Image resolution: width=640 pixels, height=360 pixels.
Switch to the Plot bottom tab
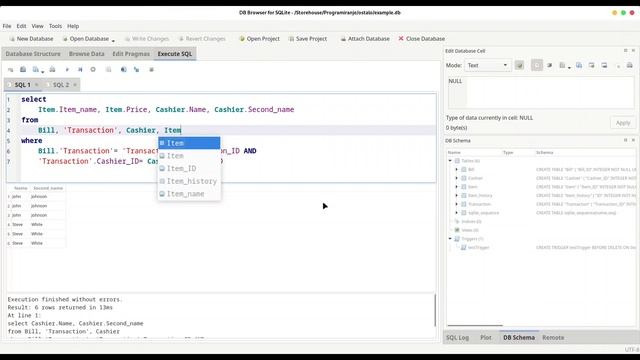click(486, 338)
